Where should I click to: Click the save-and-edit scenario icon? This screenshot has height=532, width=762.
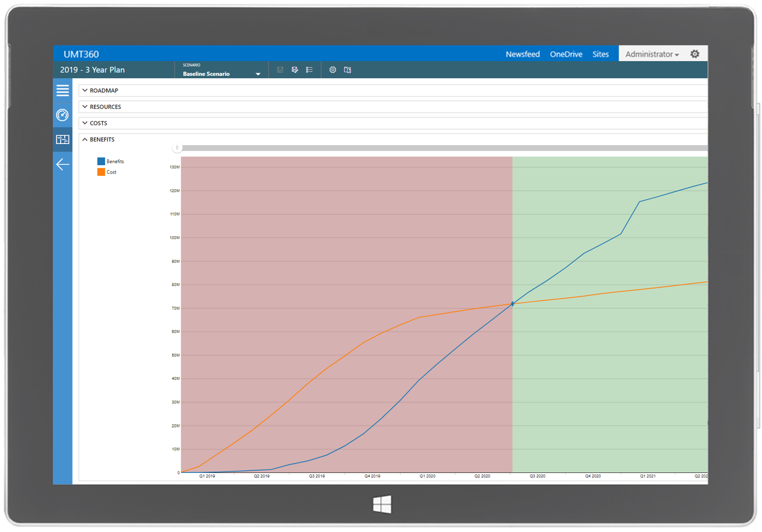pos(295,70)
